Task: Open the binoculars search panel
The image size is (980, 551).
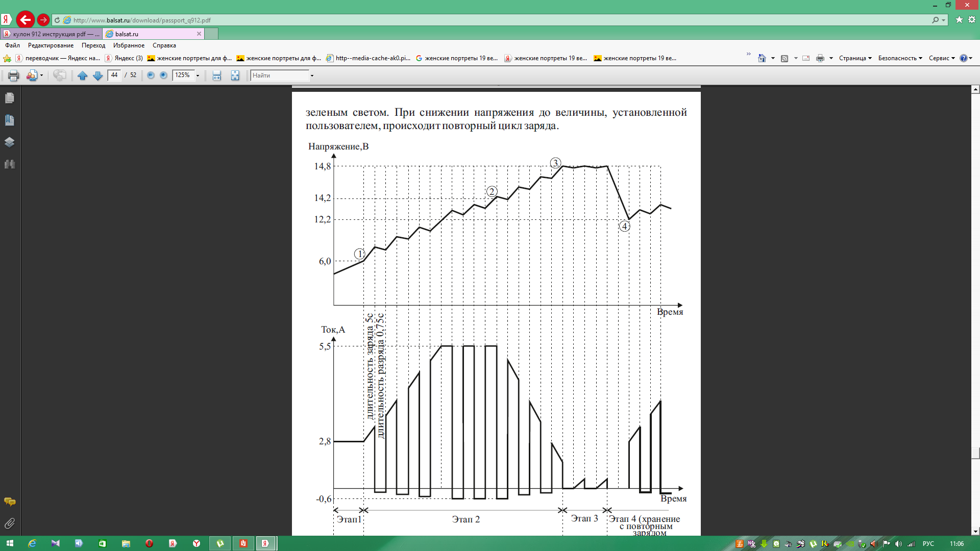Action: (10, 164)
